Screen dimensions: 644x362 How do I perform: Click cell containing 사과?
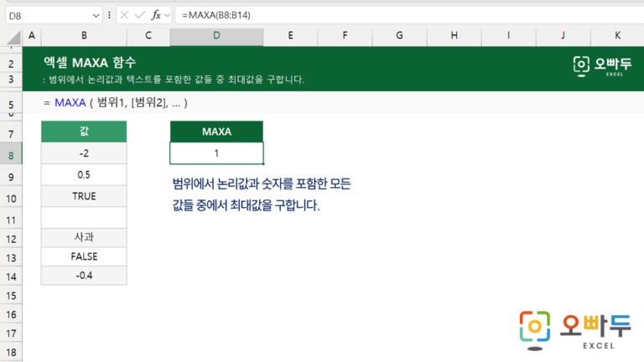pos(84,237)
